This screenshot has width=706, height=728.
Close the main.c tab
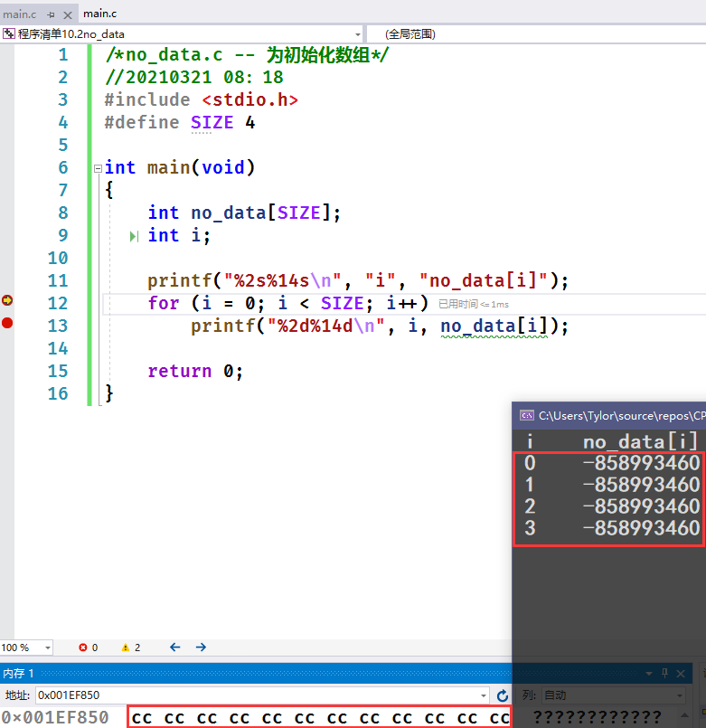(x=68, y=14)
